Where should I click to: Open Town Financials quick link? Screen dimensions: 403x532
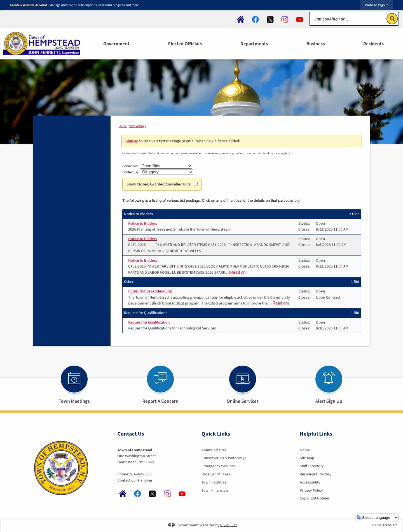pos(215,490)
